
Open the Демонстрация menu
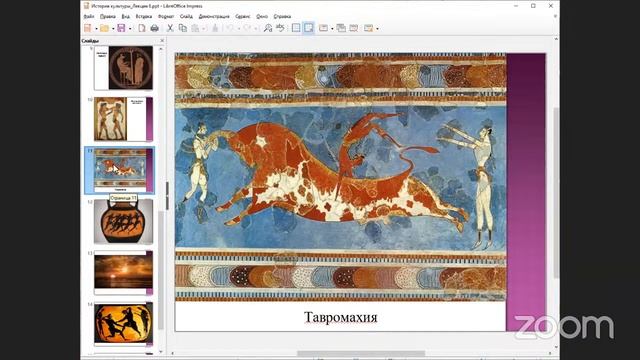(214, 17)
